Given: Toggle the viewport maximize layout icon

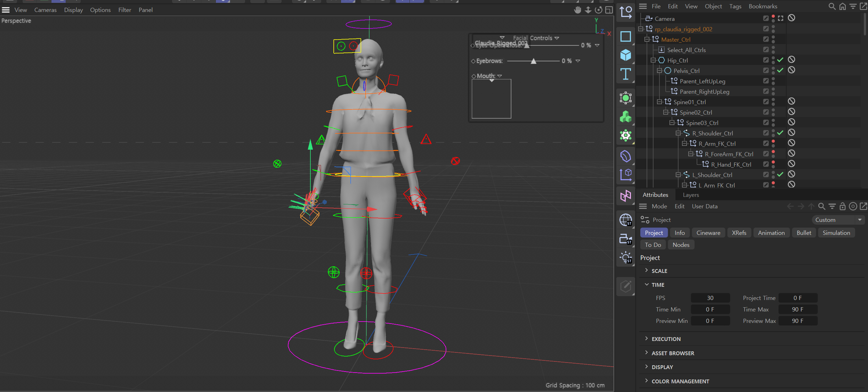Looking at the screenshot, I should click(x=609, y=10).
